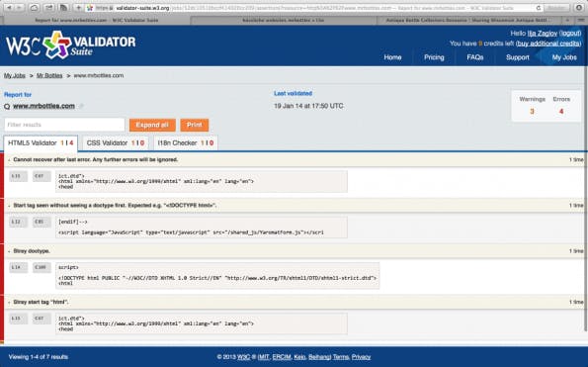Open the Support nav item

518,57
